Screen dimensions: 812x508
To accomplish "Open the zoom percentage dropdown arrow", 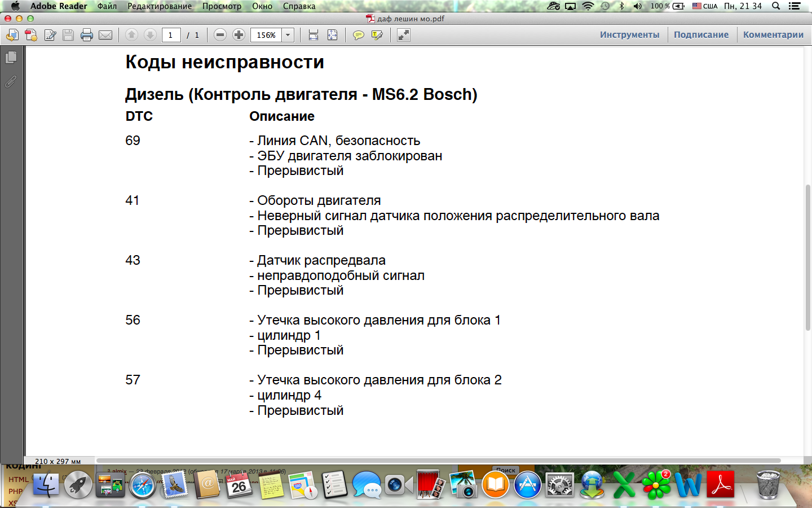I will (288, 35).
